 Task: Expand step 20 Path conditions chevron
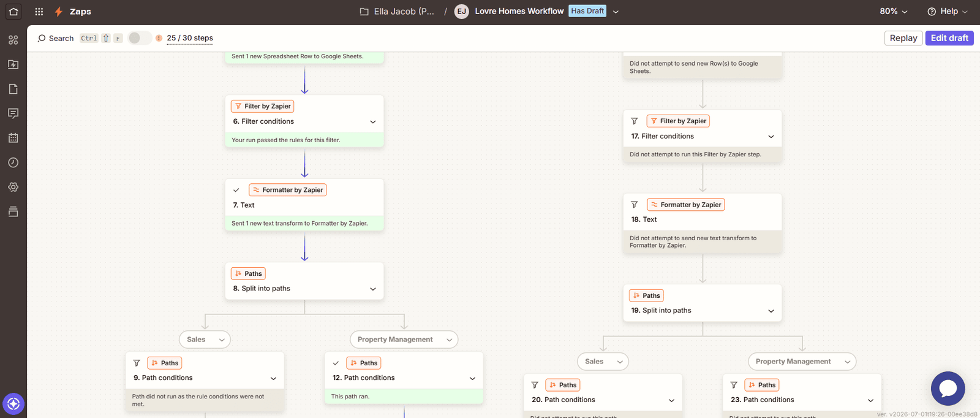tap(671, 400)
